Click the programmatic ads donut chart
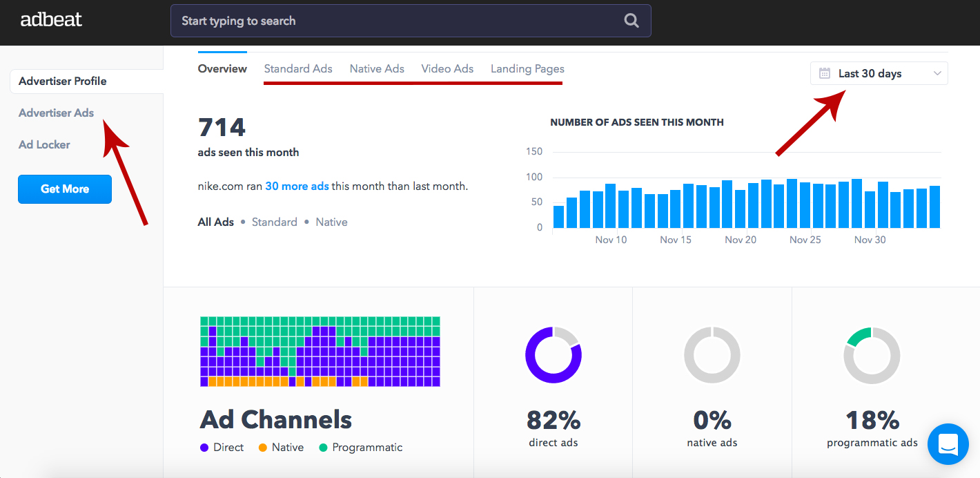This screenshot has width=980, height=478. [x=872, y=355]
